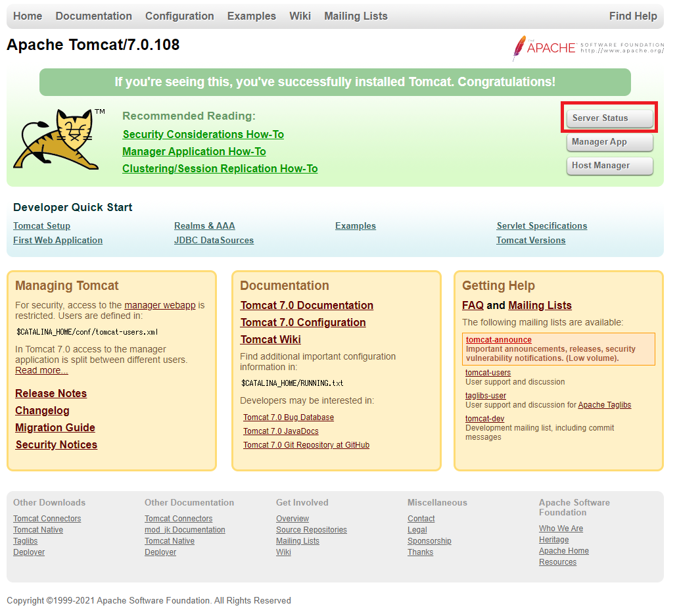The image size is (679, 616).
Task: Open the Host Manager
Action: [x=609, y=166]
